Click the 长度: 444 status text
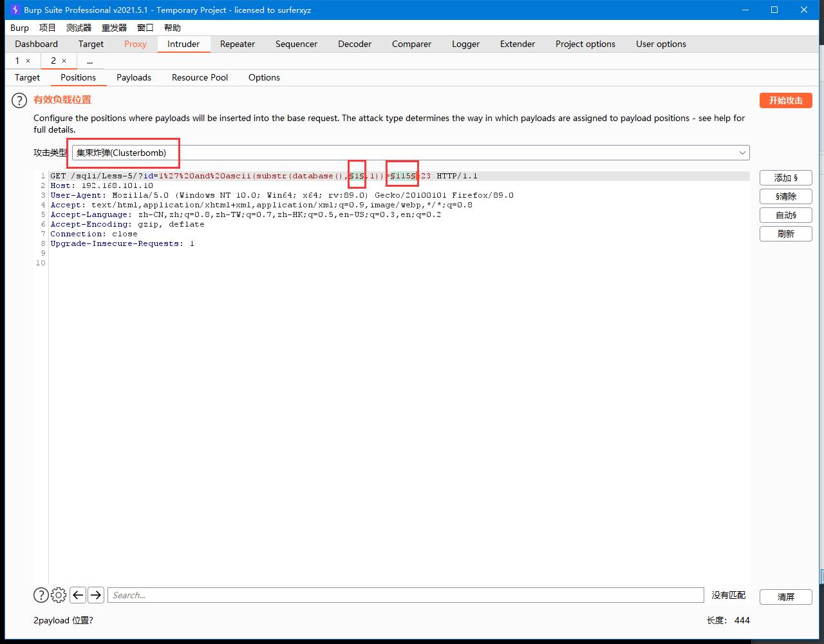The image size is (824, 644). (728, 620)
